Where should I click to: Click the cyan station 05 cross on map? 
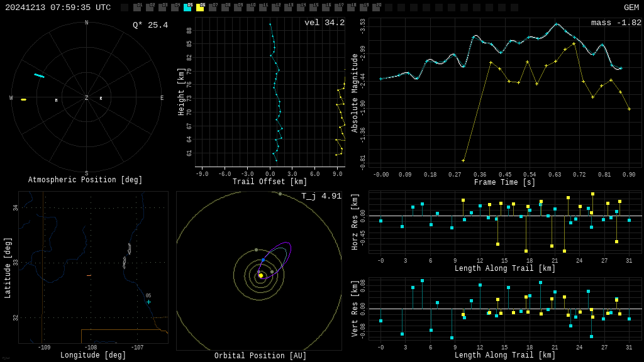click(x=148, y=302)
